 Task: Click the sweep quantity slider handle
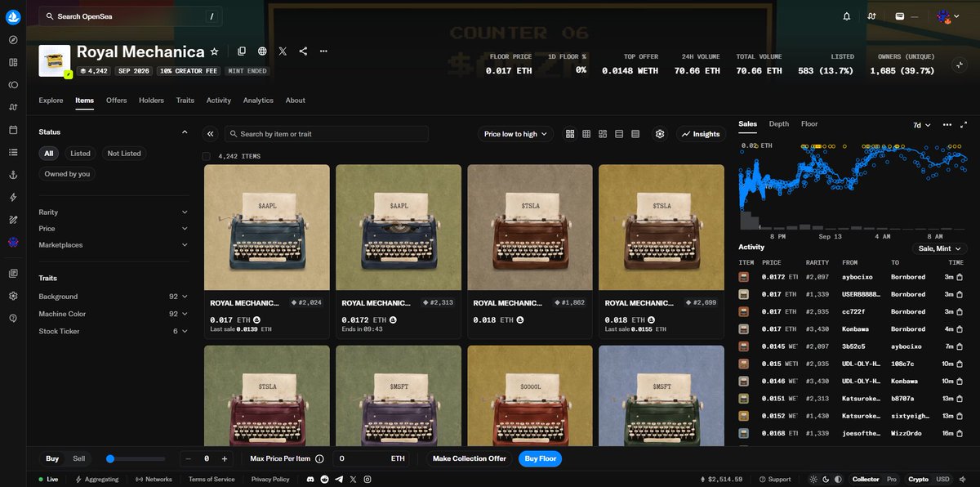click(x=110, y=459)
